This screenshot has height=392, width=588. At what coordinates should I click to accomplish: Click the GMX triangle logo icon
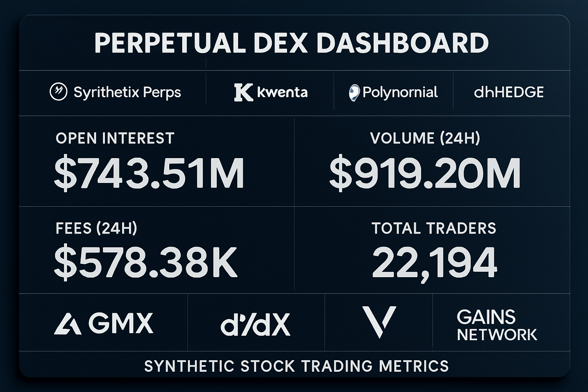click(x=67, y=324)
